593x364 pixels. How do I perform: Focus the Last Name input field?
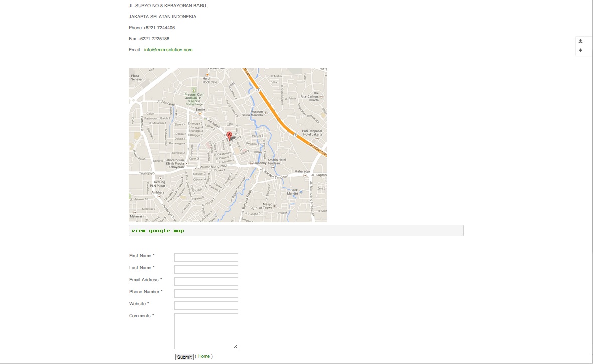pos(206,269)
